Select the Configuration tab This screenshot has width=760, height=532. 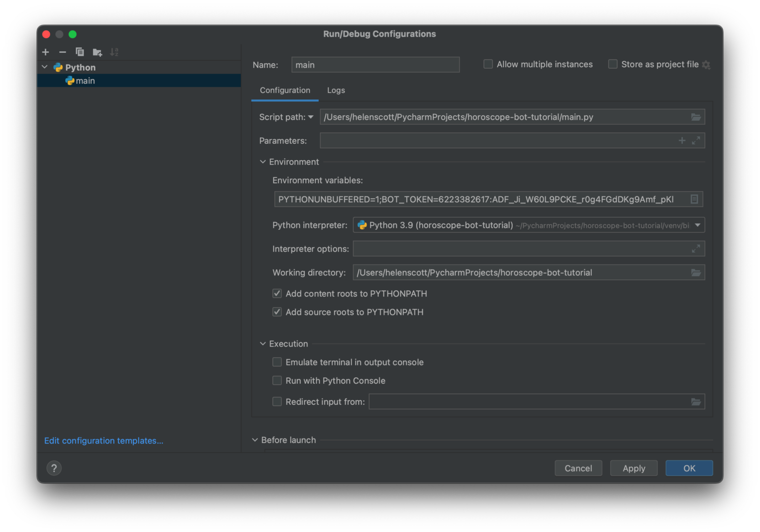[285, 90]
